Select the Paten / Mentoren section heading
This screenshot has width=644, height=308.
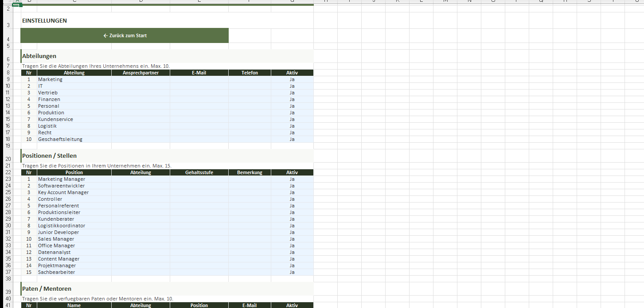click(x=47, y=289)
